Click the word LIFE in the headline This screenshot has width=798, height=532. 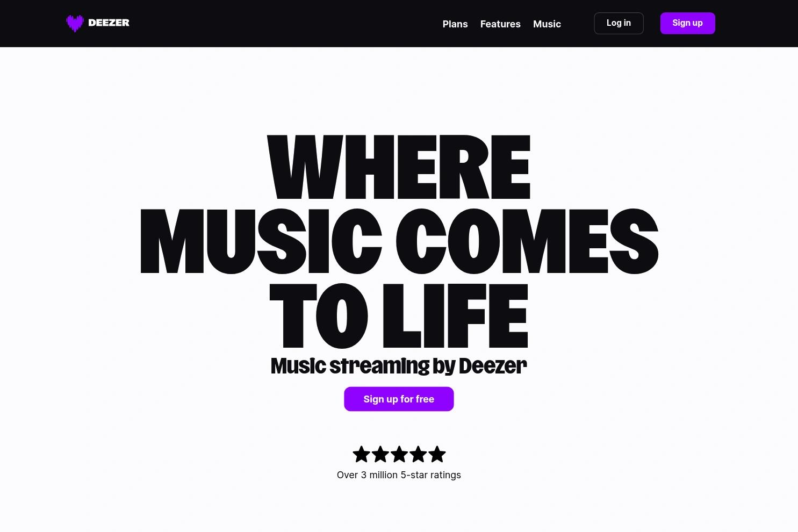click(x=456, y=315)
